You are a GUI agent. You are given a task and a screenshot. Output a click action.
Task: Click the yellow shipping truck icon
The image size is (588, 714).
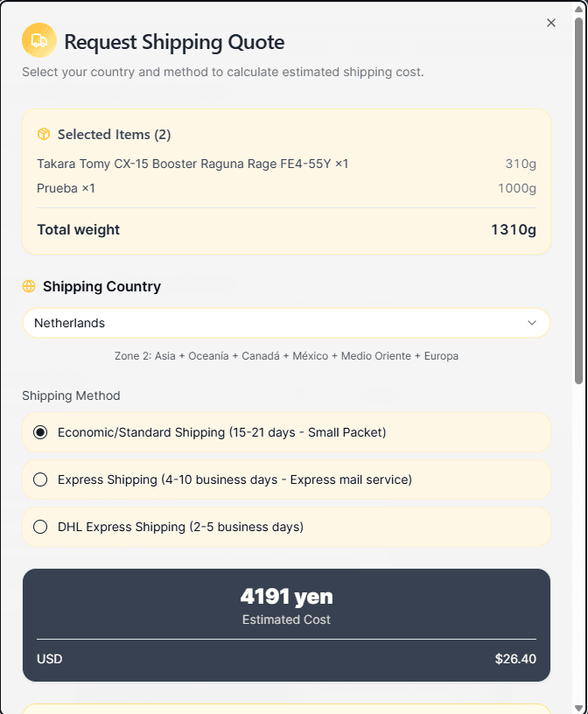(38, 40)
